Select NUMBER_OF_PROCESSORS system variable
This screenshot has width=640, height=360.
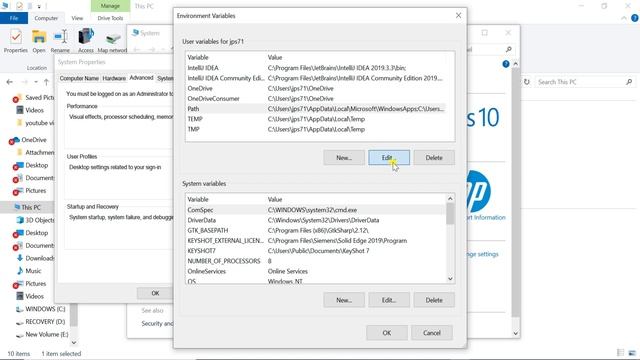point(316,261)
